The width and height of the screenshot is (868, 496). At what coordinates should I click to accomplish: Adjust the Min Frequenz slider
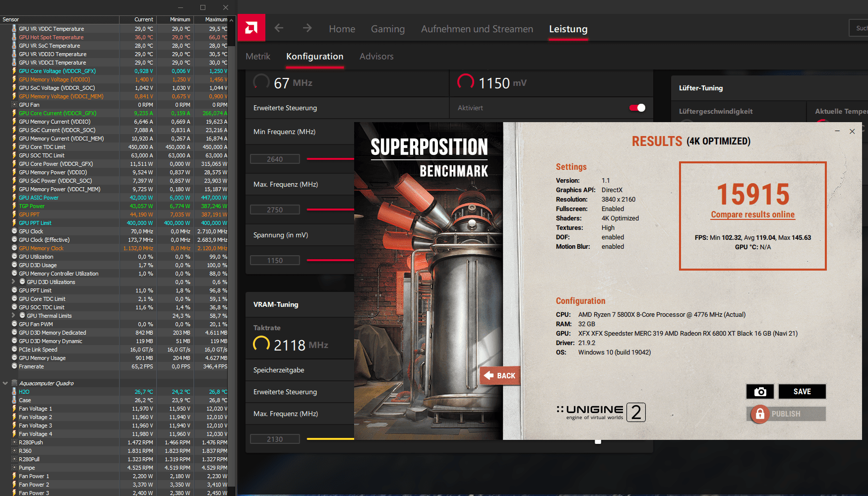pyautogui.click(x=330, y=159)
